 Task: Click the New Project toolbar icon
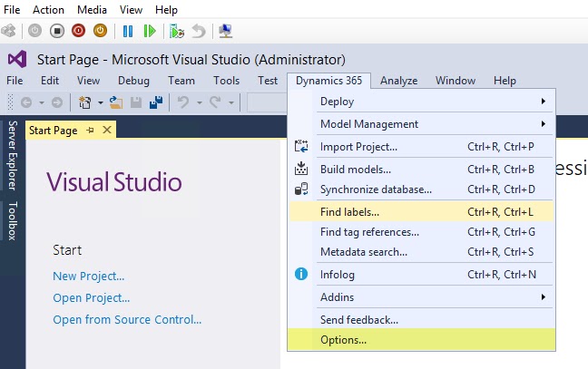83,102
